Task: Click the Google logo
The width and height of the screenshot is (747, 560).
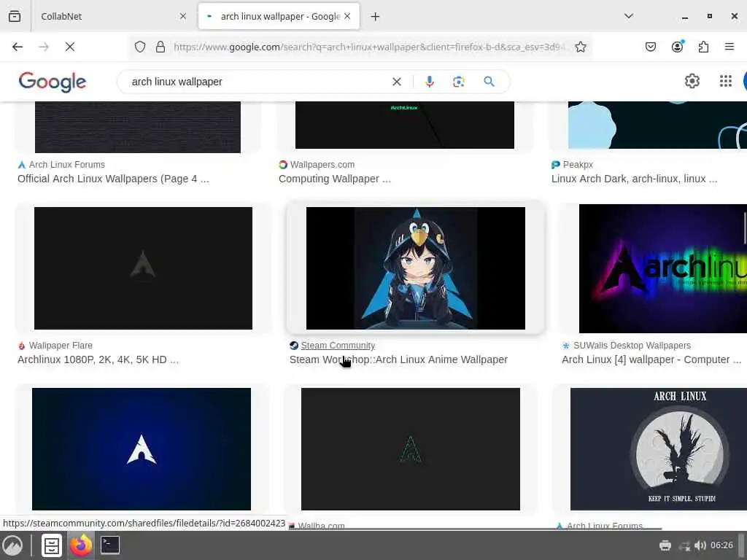Action: [53, 82]
